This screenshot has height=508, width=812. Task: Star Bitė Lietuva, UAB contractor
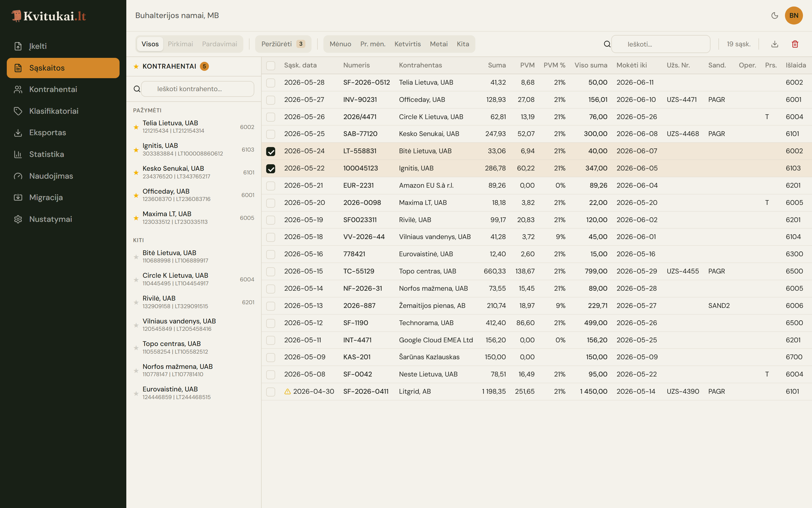tap(136, 257)
